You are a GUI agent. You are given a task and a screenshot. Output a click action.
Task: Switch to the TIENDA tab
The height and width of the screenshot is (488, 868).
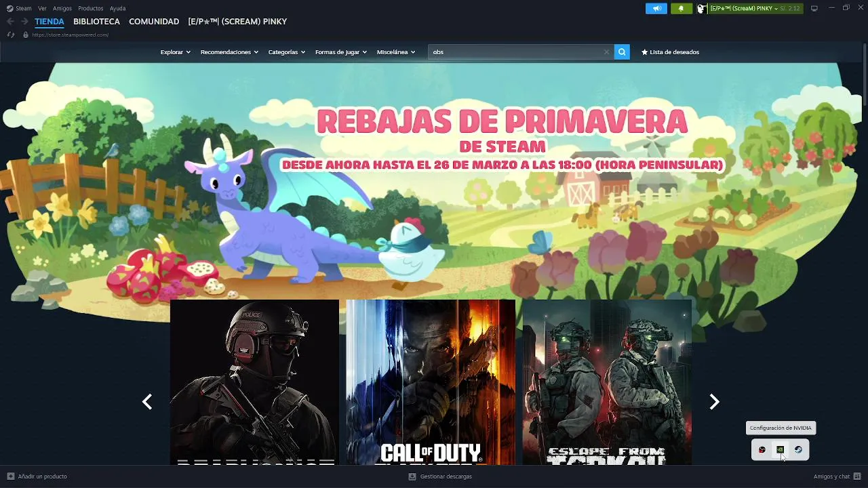point(50,22)
